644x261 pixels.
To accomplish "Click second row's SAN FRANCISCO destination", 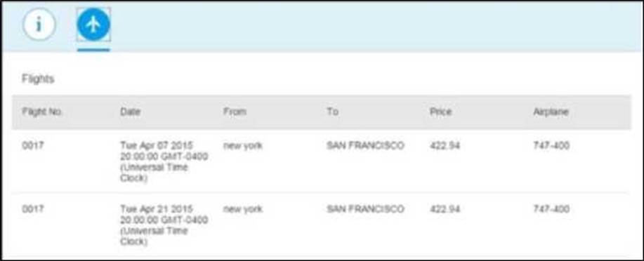I will coord(365,209).
